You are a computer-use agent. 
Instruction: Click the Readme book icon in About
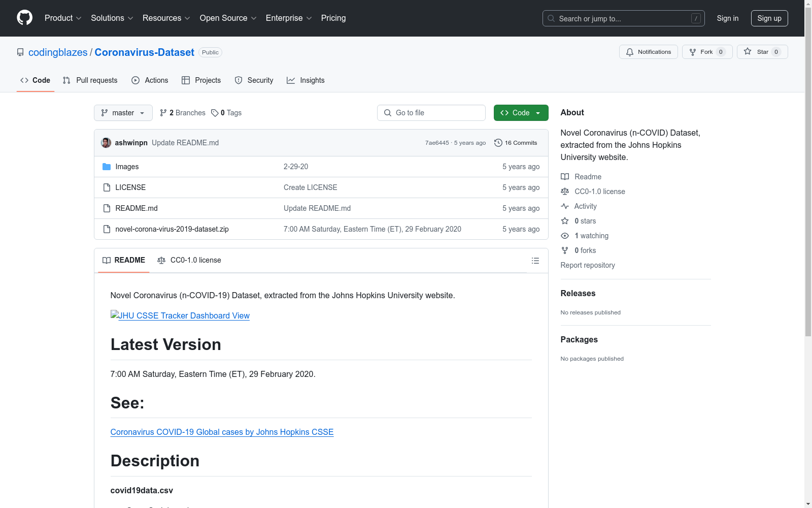tap(565, 177)
